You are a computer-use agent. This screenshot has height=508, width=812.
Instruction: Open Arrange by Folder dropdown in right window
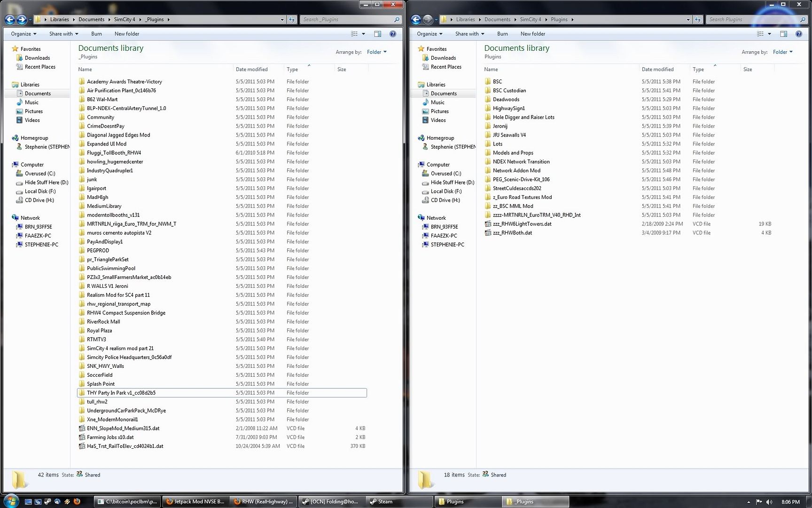coord(782,52)
